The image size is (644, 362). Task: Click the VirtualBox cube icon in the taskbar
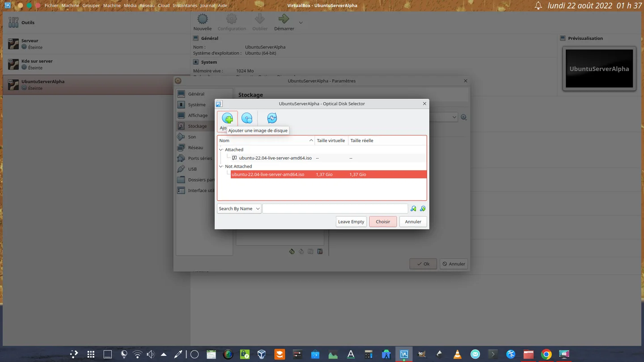click(x=262, y=354)
